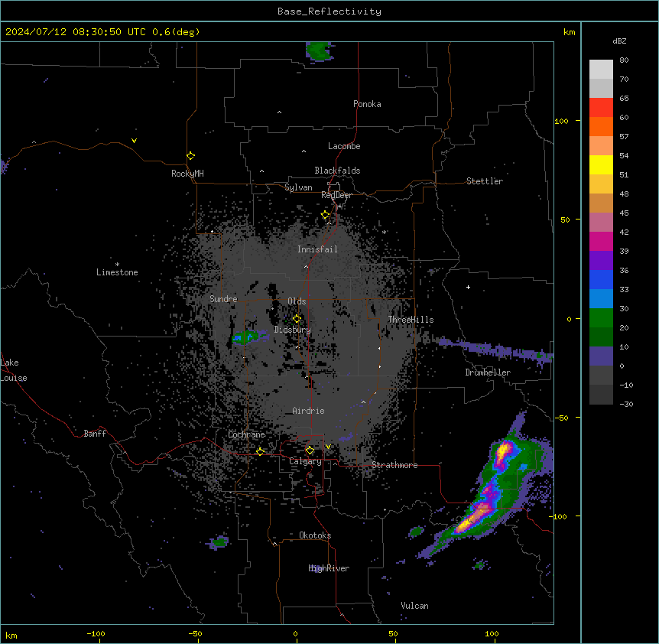Click the Sylvan town label
Image resolution: width=659 pixels, height=644 pixels.
[298, 187]
